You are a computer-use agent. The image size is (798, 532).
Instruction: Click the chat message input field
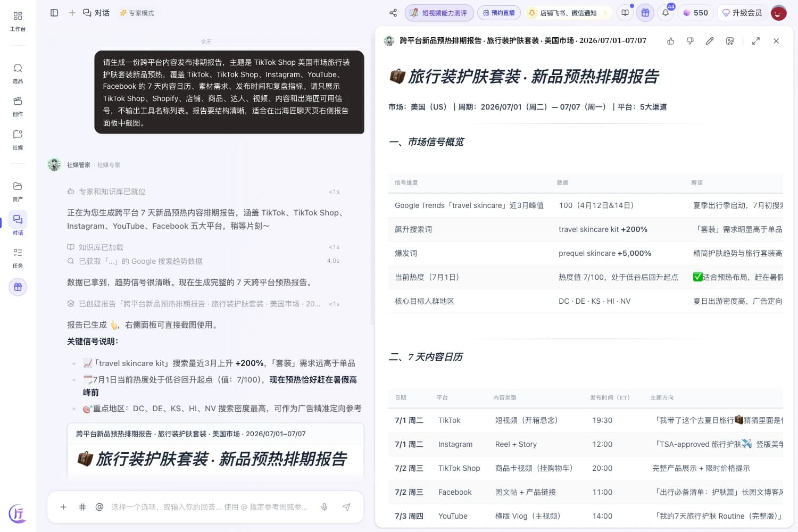point(209,507)
